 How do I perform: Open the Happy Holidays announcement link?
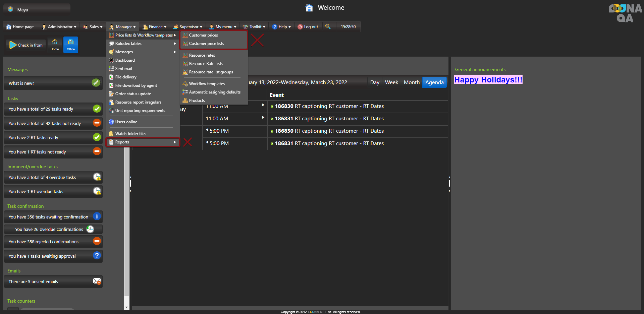coord(488,80)
